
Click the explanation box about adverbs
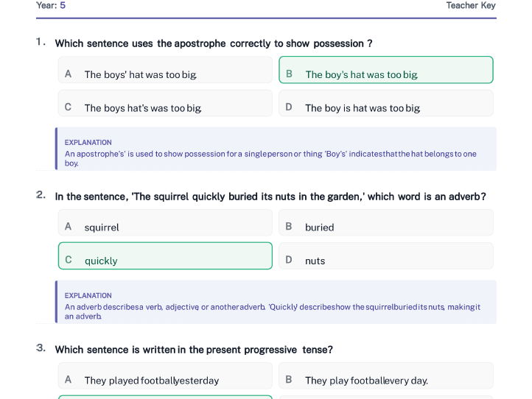276,302
